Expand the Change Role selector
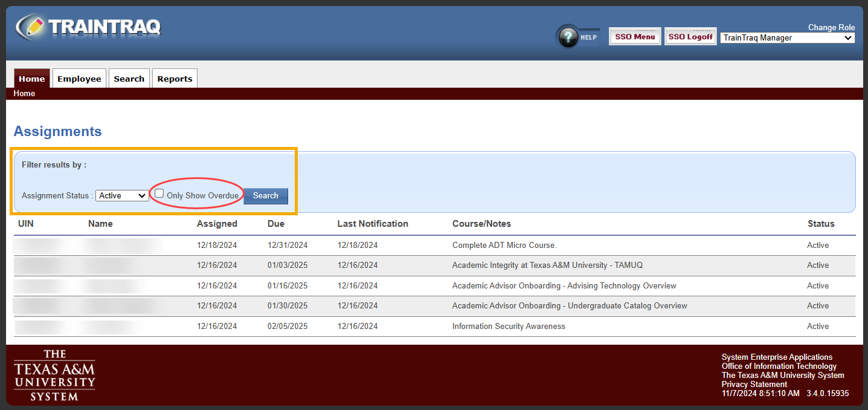This screenshot has height=410, width=868. click(x=831, y=27)
